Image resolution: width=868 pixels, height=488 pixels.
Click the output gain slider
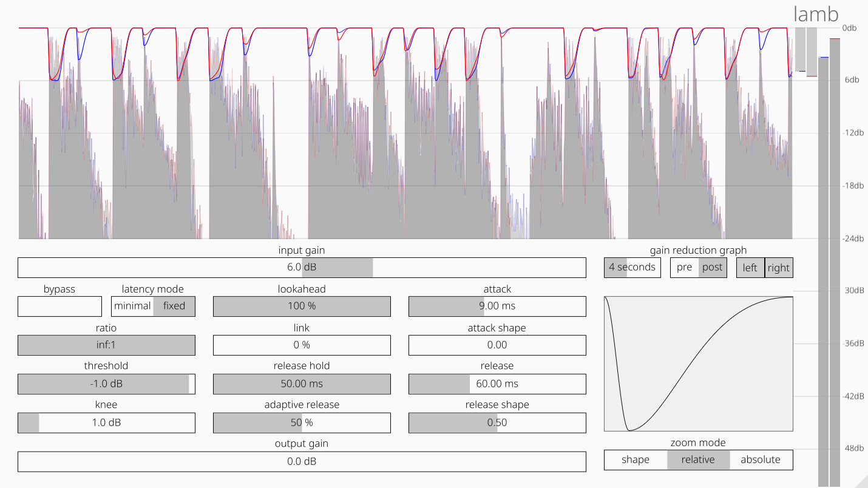(x=302, y=461)
